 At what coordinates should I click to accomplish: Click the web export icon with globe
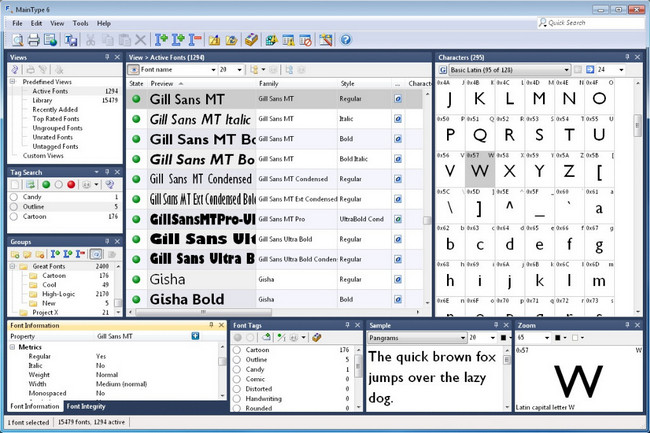[50, 40]
